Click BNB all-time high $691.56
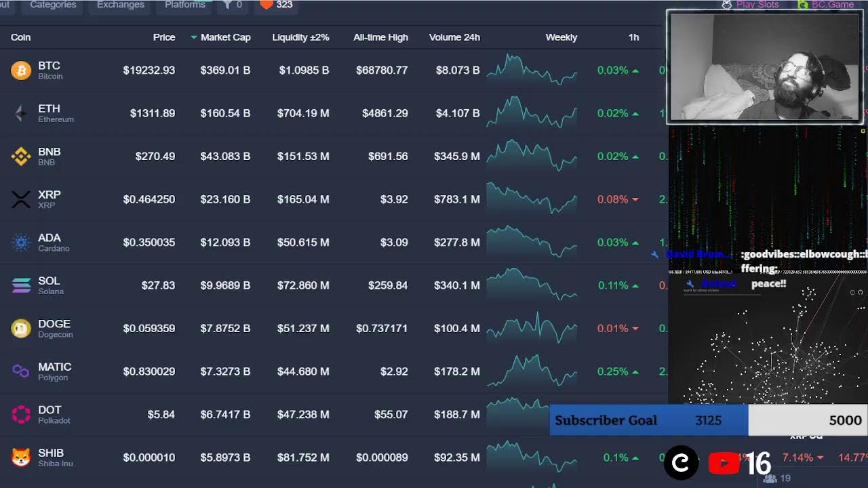The width and height of the screenshot is (868, 488). [388, 156]
